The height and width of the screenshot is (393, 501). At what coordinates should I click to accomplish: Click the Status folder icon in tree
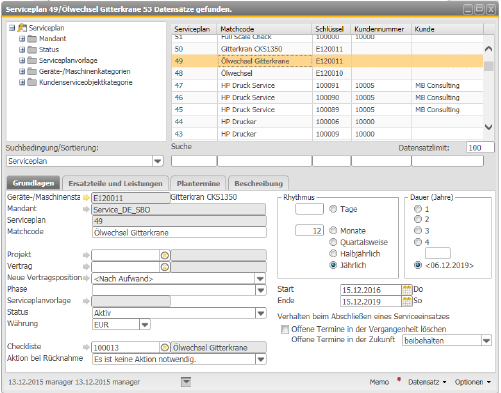(32, 50)
